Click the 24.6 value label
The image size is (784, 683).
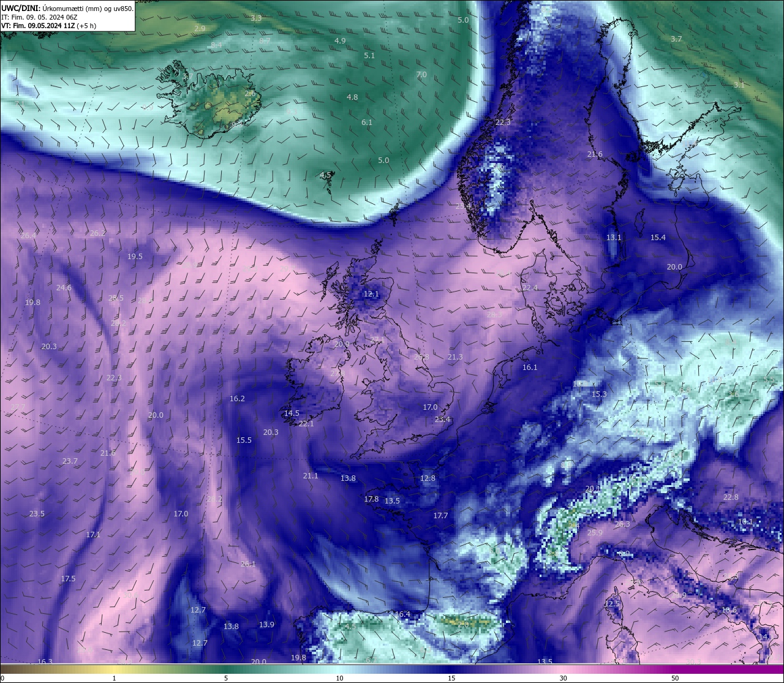(x=64, y=287)
